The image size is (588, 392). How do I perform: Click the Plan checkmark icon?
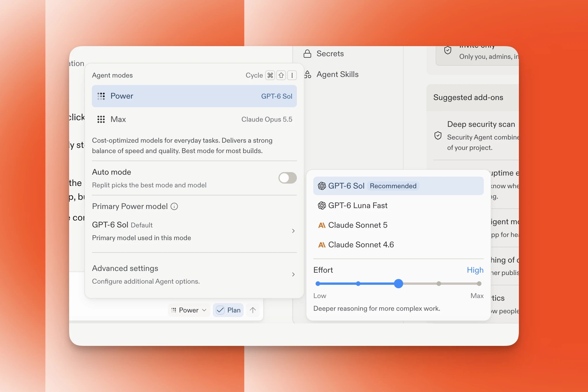click(x=220, y=310)
